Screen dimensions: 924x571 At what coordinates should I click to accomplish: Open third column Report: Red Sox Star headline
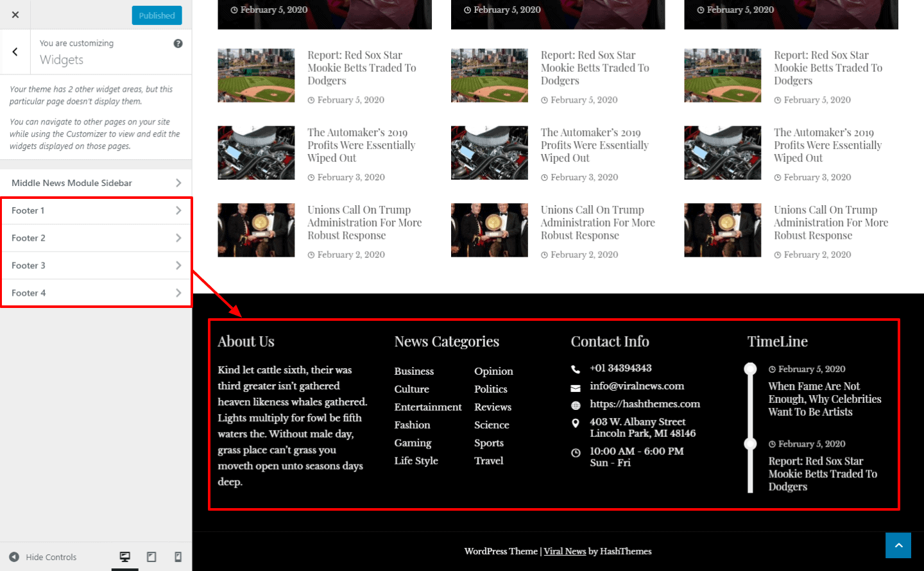(x=828, y=68)
